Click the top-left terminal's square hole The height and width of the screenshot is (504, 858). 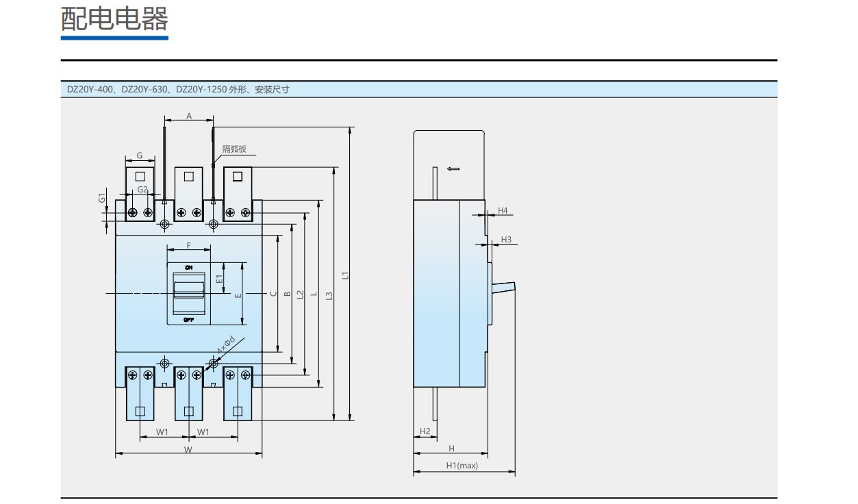[x=140, y=176]
